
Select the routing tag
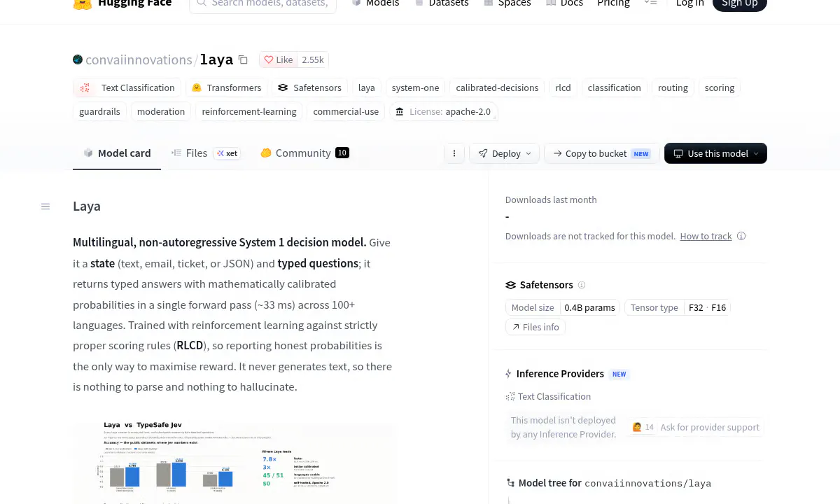point(673,87)
